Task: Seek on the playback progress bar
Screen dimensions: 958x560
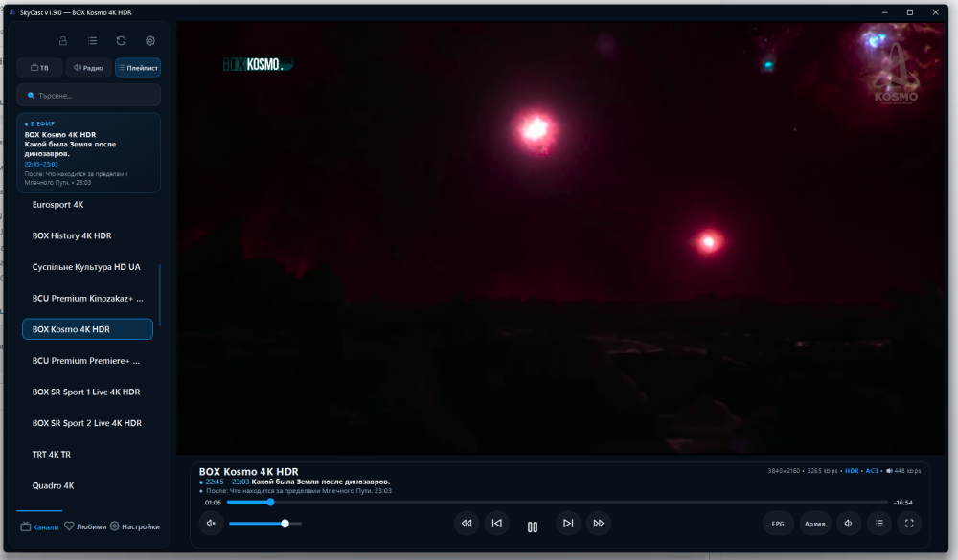Action: (x=557, y=502)
